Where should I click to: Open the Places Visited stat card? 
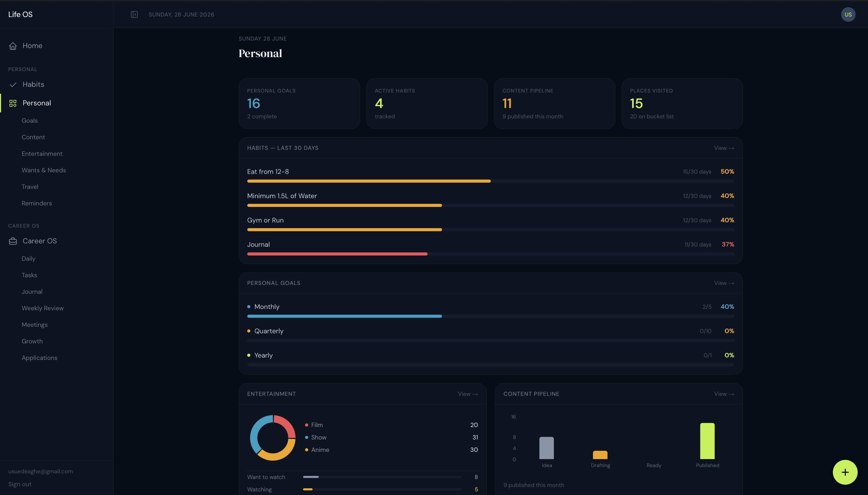pos(682,103)
